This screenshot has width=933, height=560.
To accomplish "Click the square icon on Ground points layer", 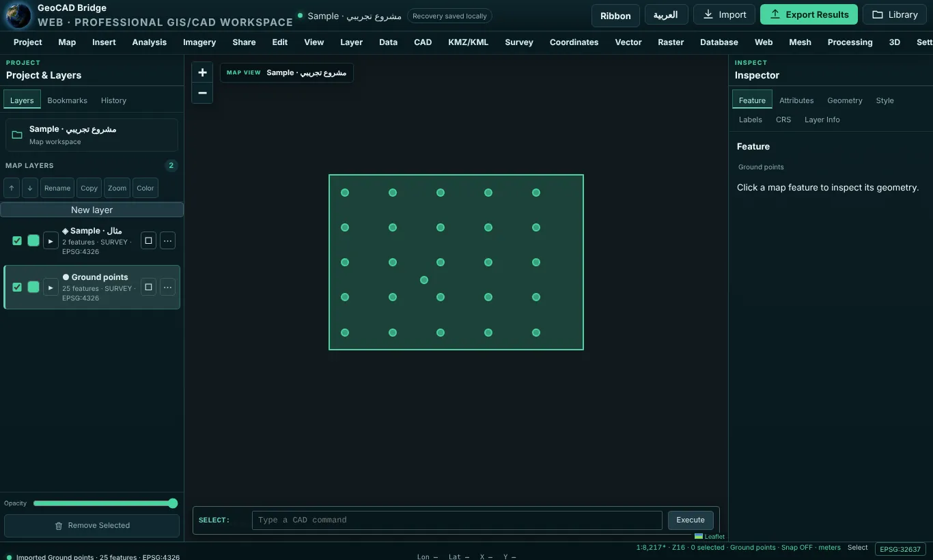I will pos(148,287).
